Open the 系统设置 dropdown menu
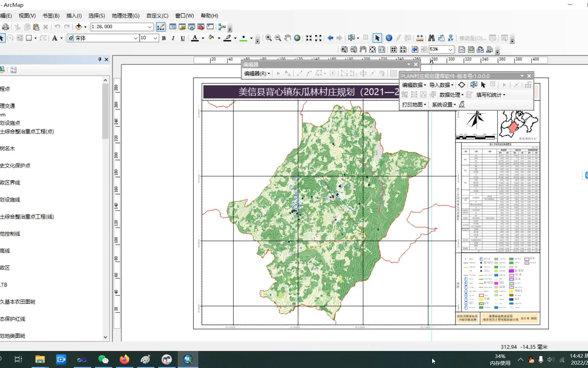This screenshot has width=588, height=368. click(444, 105)
